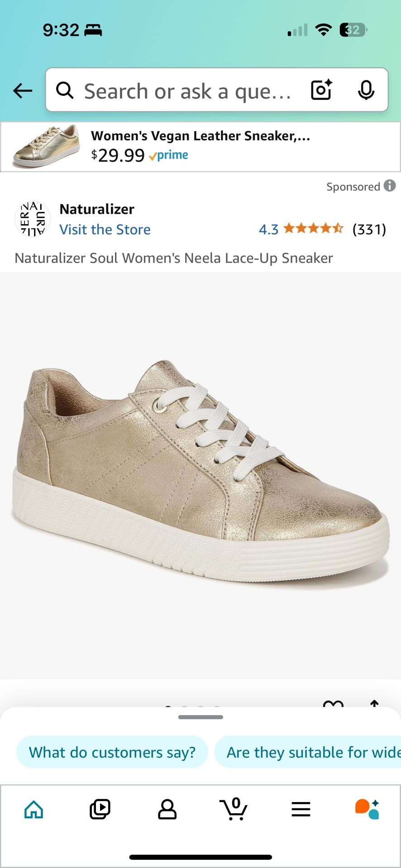Select Are they suitable for wide chip
401x868 pixels.
308,752
